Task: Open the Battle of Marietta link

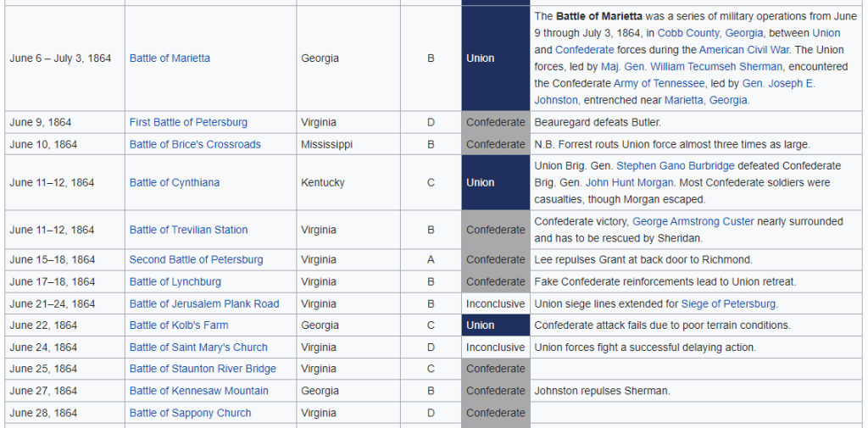Action: [170, 58]
